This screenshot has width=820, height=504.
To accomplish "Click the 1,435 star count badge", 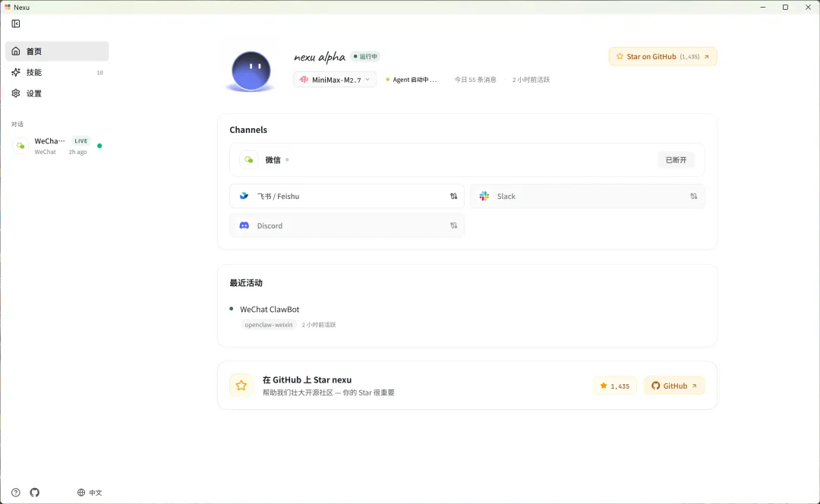I will coord(615,386).
